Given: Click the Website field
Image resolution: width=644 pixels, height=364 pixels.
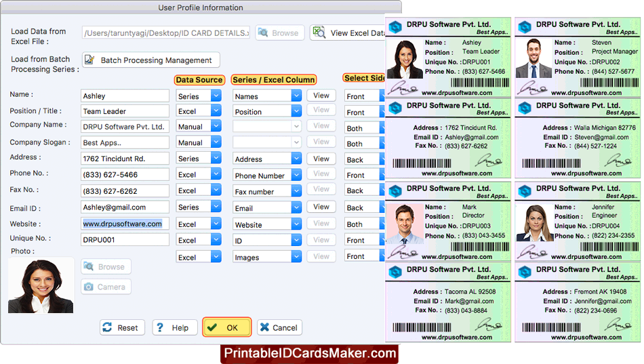Looking at the screenshot, I should click(125, 224).
